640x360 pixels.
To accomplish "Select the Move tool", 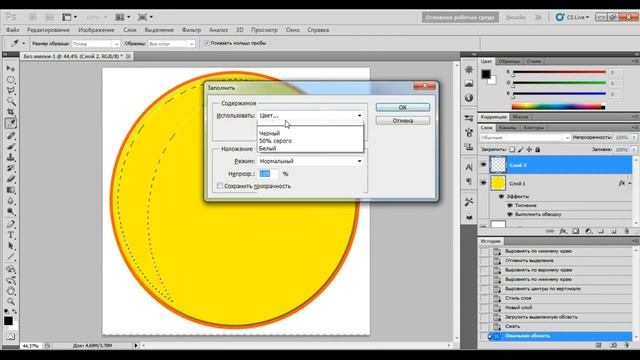I will click(11, 68).
